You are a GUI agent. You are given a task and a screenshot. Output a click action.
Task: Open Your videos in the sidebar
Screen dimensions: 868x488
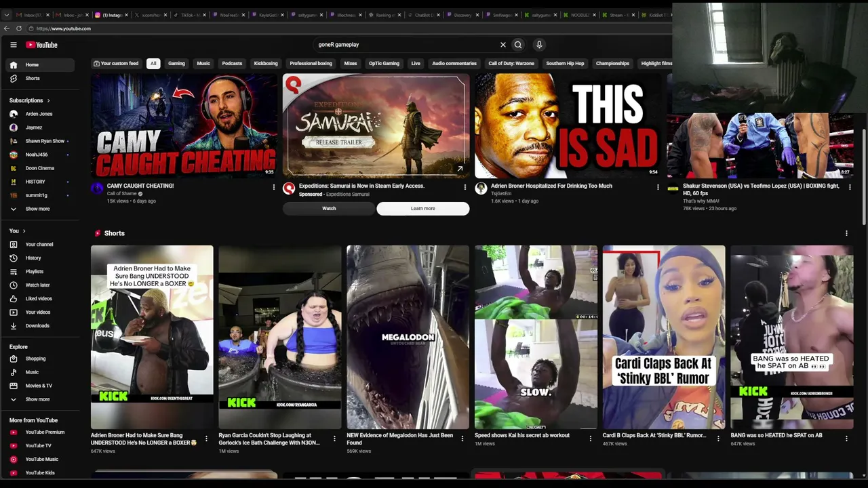(41, 312)
